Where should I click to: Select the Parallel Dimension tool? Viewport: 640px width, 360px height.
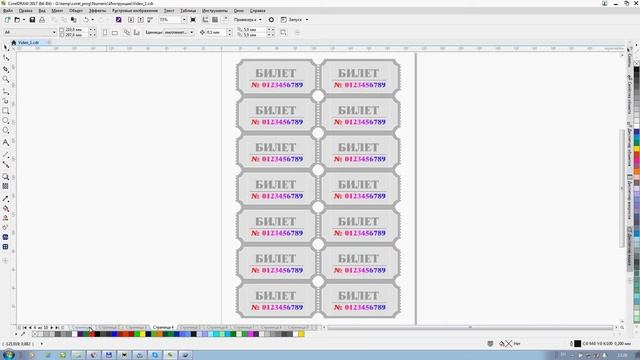(6, 155)
